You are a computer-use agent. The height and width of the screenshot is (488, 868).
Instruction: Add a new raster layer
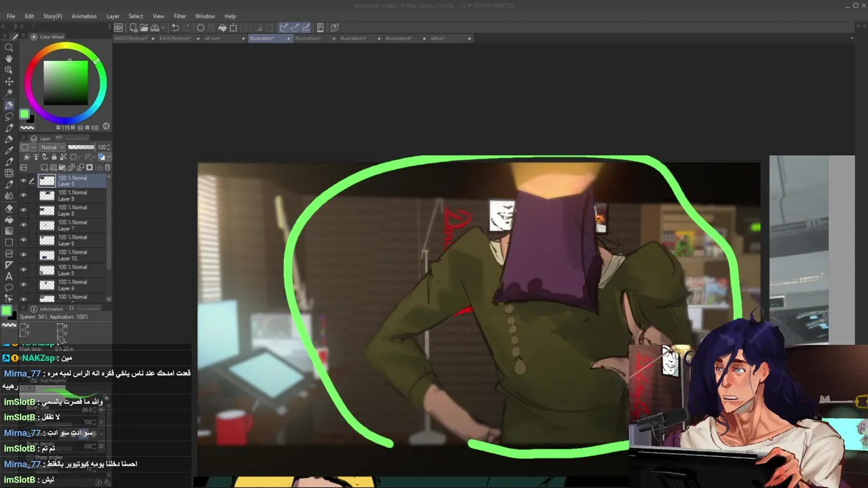click(x=45, y=167)
